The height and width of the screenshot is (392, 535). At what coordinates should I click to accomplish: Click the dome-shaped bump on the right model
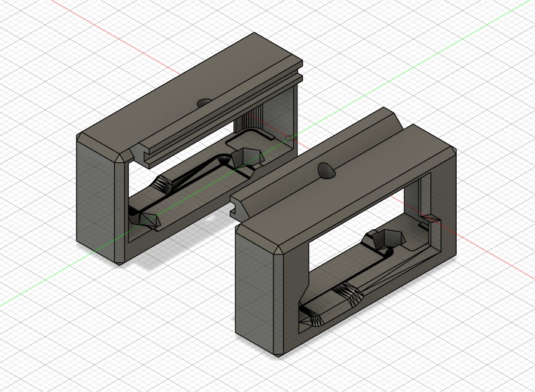(x=327, y=170)
